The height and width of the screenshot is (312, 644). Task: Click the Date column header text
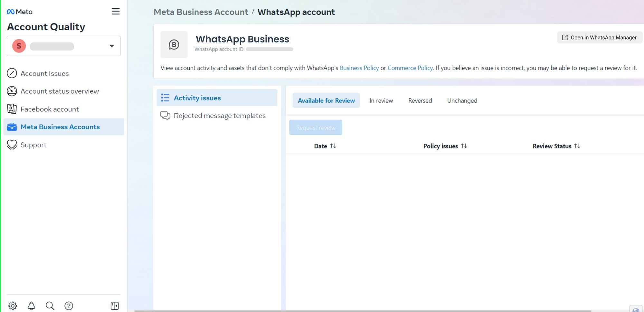[320, 146]
